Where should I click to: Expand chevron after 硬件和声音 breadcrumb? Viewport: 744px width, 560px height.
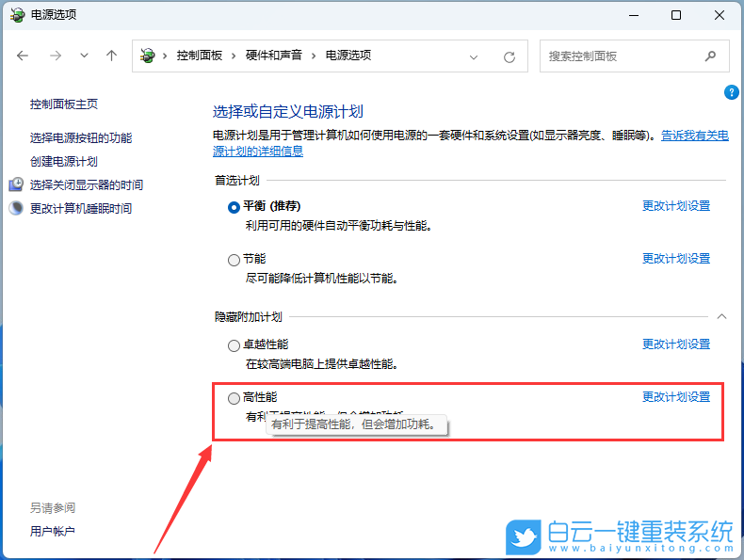pyautogui.click(x=314, y=56)
